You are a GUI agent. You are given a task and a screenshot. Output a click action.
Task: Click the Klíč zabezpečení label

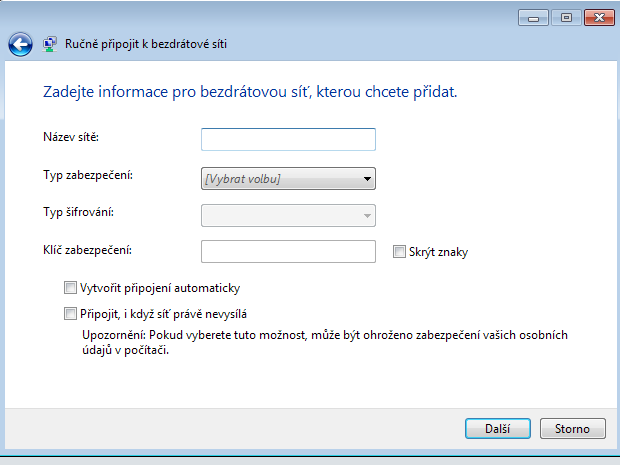[87, 250]
